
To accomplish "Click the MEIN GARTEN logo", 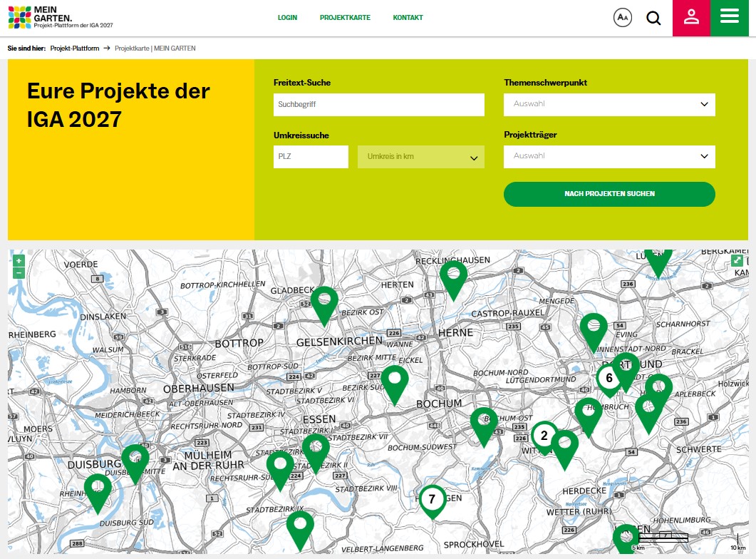I will point(61,17).
